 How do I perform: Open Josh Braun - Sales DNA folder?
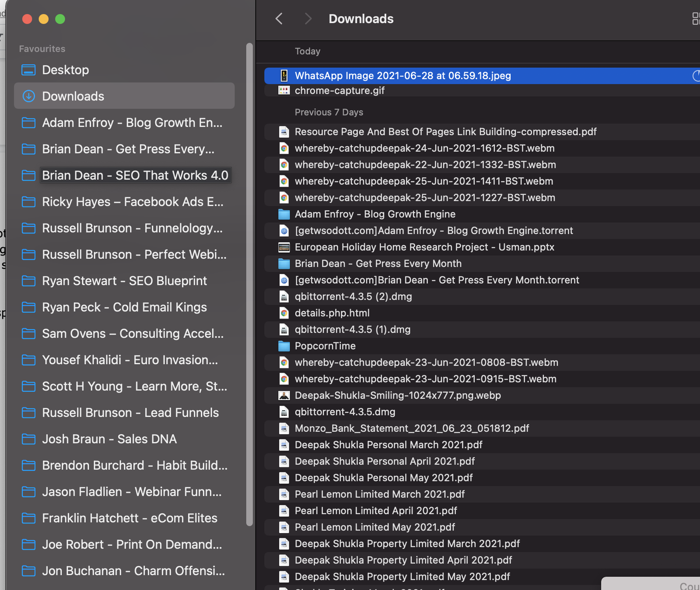click(124, 439)
